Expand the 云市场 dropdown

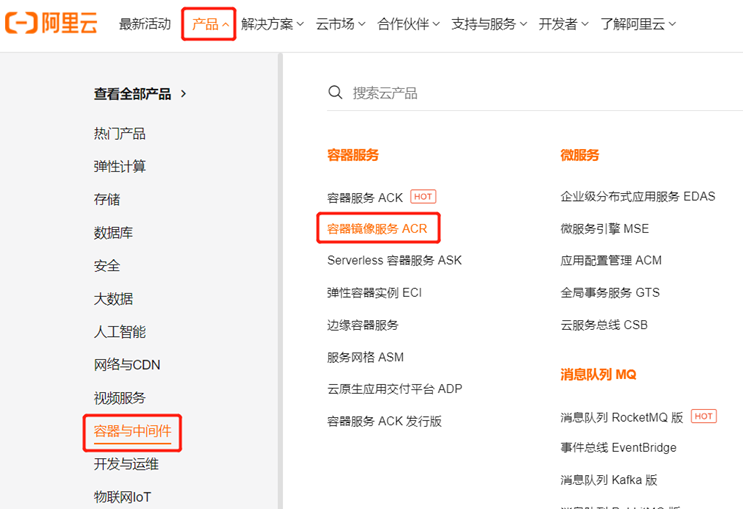coord(340,24)
